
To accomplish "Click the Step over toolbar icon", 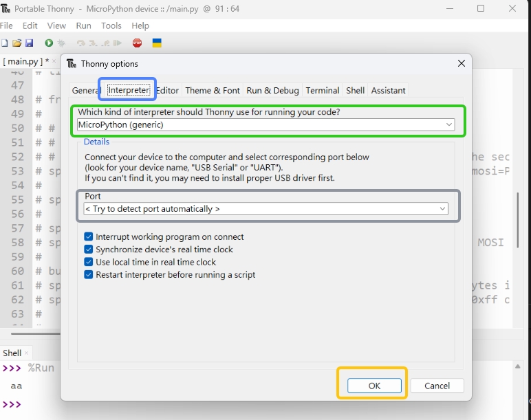I will [81, 43].
